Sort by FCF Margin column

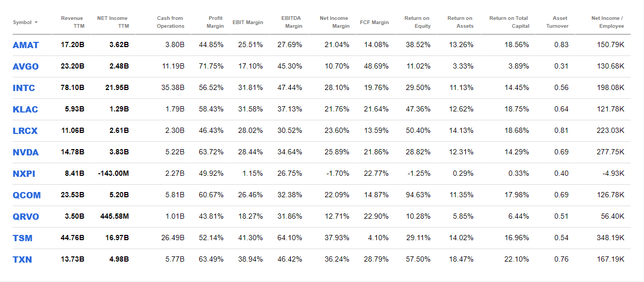coord(374,22)
